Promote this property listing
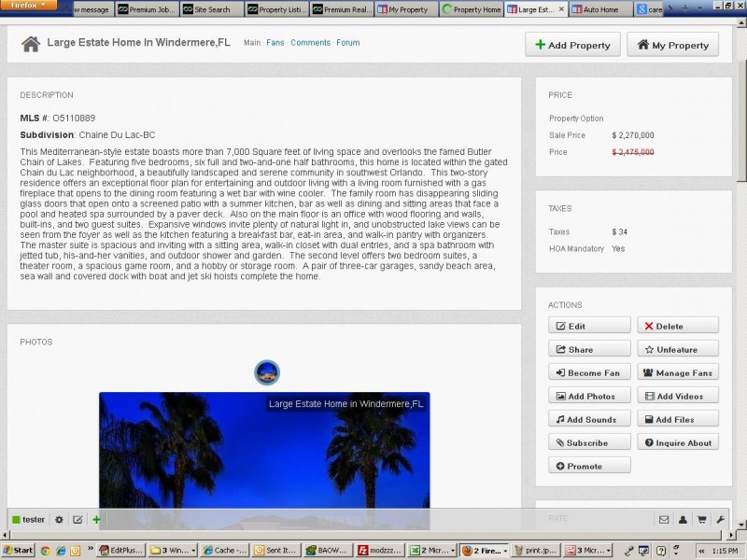Screen dimensions: 747x560 589,466
